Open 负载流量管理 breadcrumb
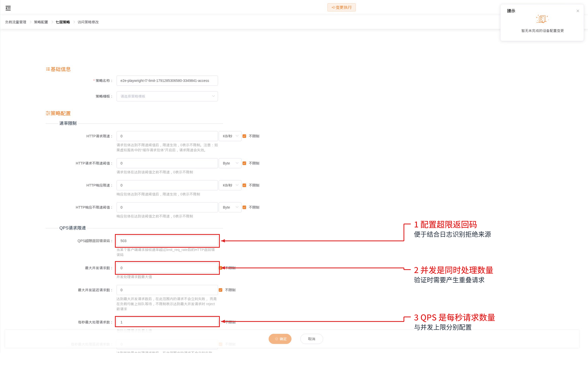The height and width of the screenshot is (365, 588). click(16, 22)
